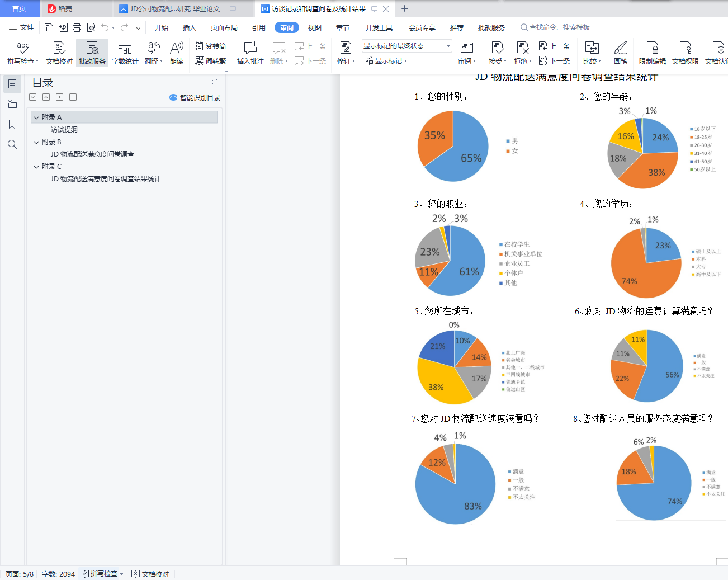The height and width of the screenshot is (580, 728).
Task: Open the 文件 menu
Action: click(21, 27)
